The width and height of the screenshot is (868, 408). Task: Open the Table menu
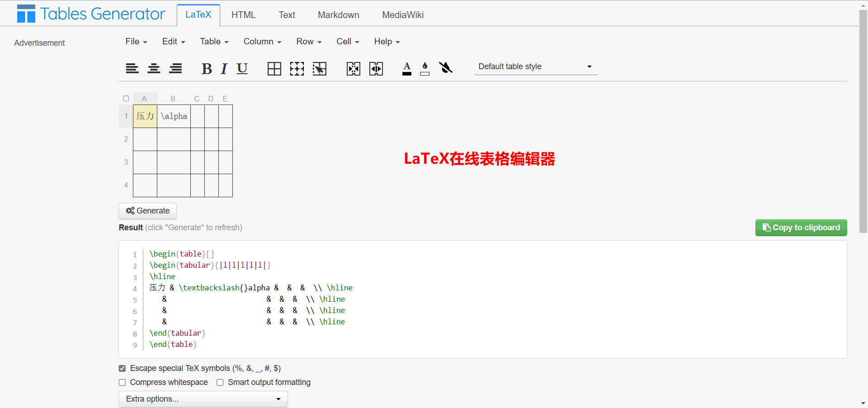click(214, 42)
